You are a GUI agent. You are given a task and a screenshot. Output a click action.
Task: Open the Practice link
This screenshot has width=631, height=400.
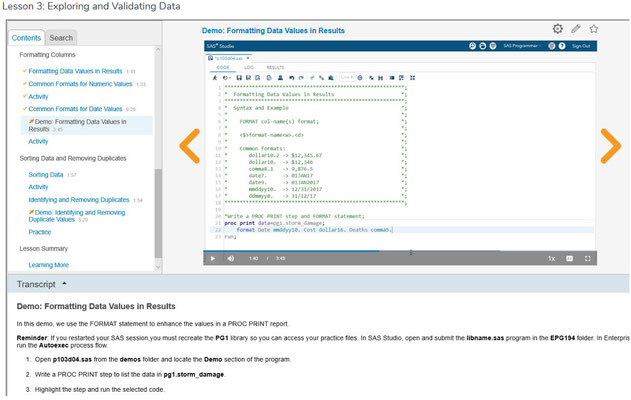(x=40, y=232)
